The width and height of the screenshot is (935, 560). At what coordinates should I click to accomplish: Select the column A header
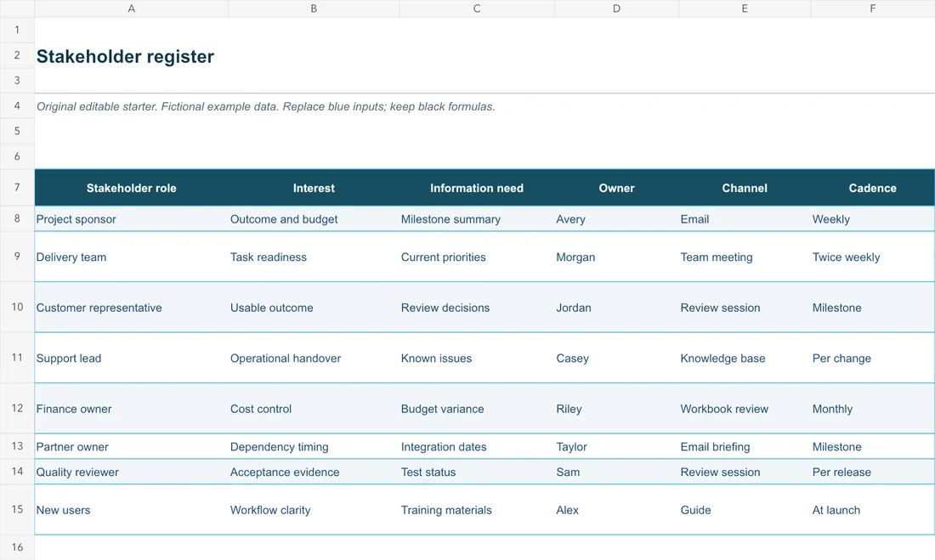pyautogui.click(x=131, y=8)
